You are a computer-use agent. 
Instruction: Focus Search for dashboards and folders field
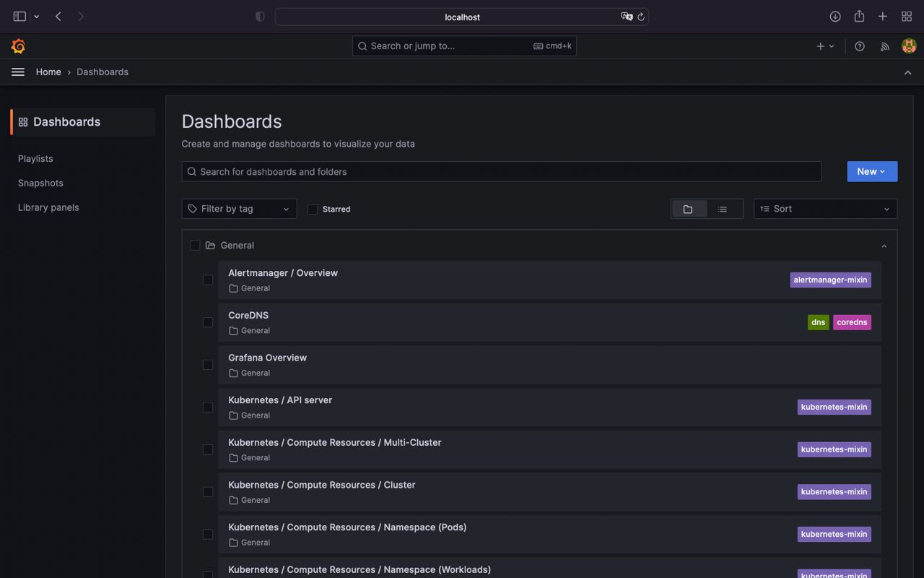(501, 171)
